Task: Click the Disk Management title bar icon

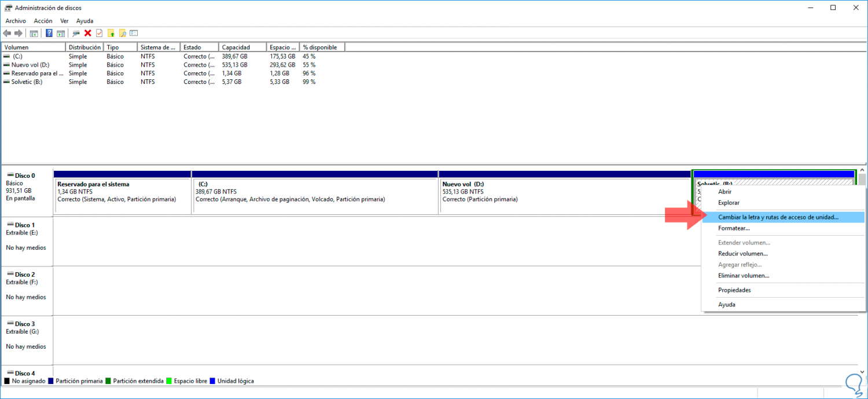Action: click(x=8, y=8)
